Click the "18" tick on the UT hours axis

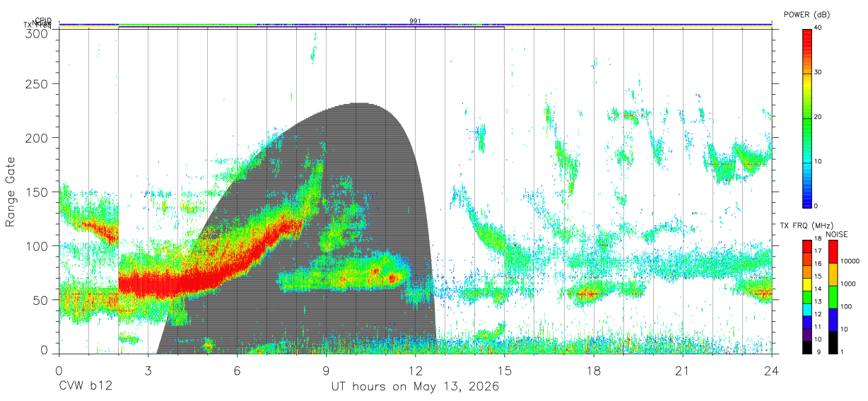[x=593, y=370]
